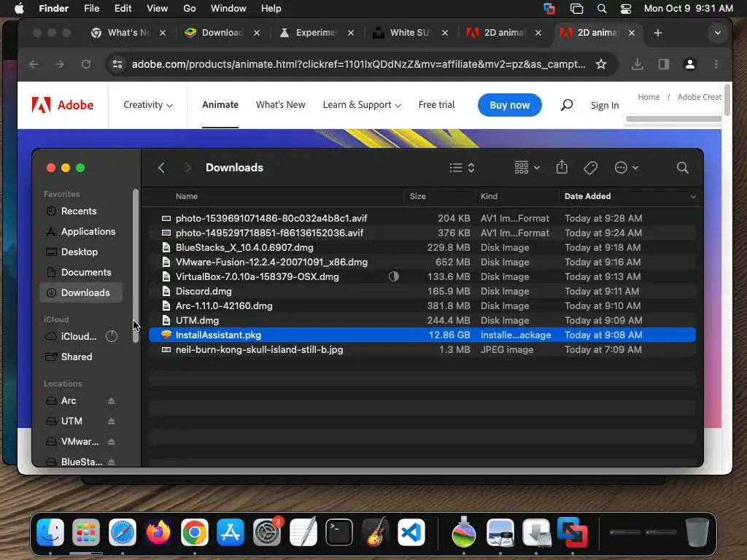Open the File menu

click(91, 9)
